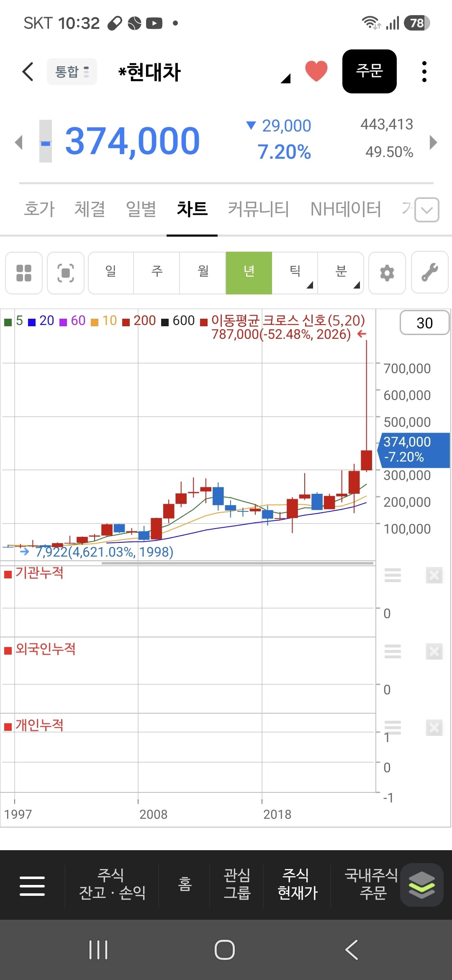452x980 pixels.
Task: Edit the candle count field showing 30
Action: tap(425, 322)
